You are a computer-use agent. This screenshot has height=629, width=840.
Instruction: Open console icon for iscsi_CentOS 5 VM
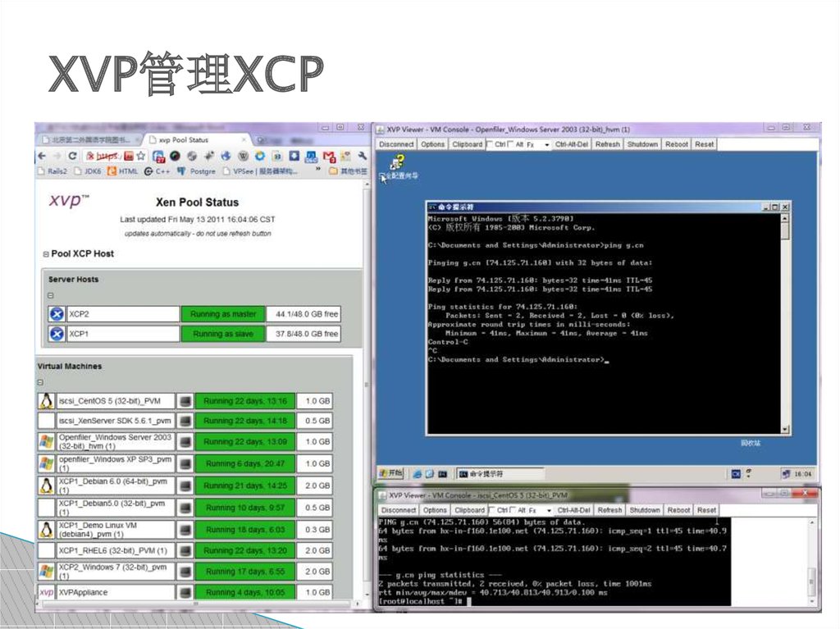click(x=185, y=401)
